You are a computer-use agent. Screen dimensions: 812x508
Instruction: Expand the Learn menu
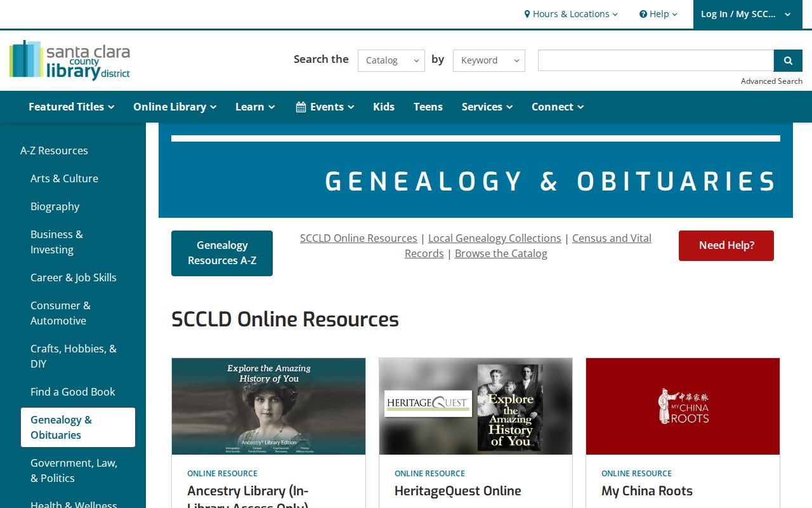[x=255, y=107]
